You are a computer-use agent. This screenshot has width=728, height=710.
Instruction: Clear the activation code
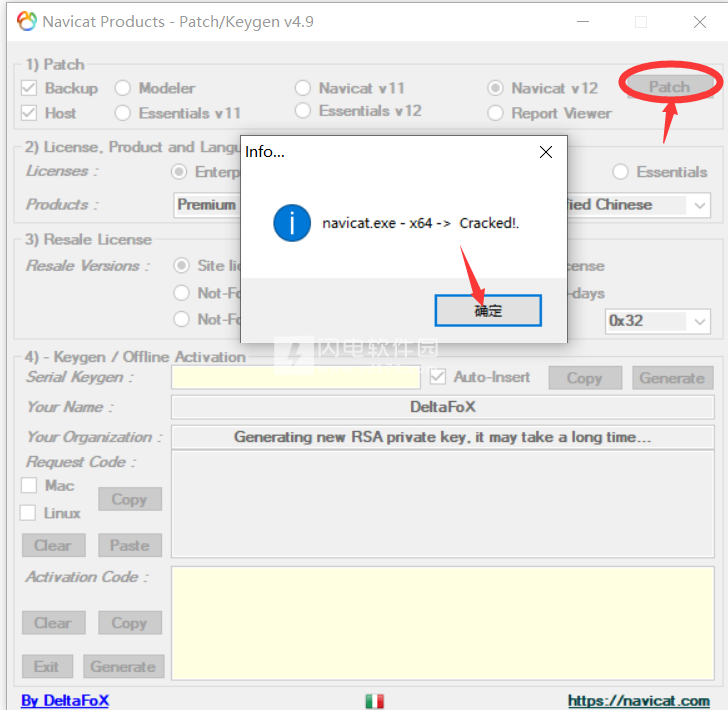coord(53,623)
